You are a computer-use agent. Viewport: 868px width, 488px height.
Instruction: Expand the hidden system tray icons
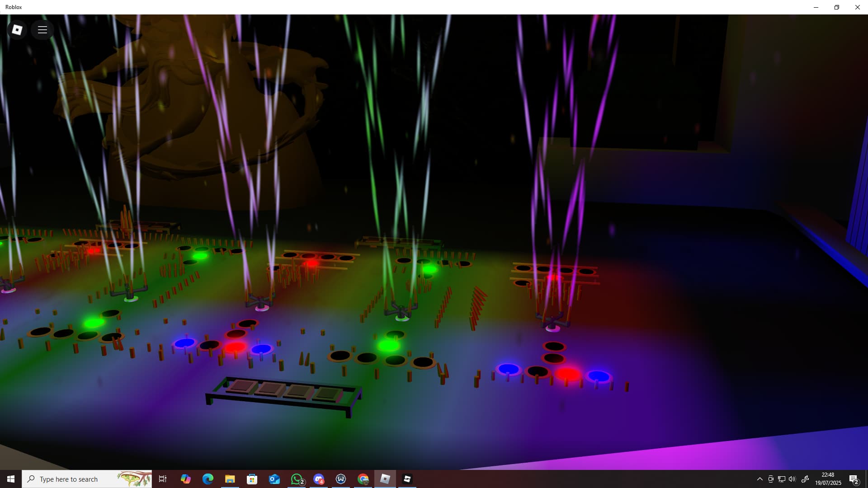pos(759,479)
